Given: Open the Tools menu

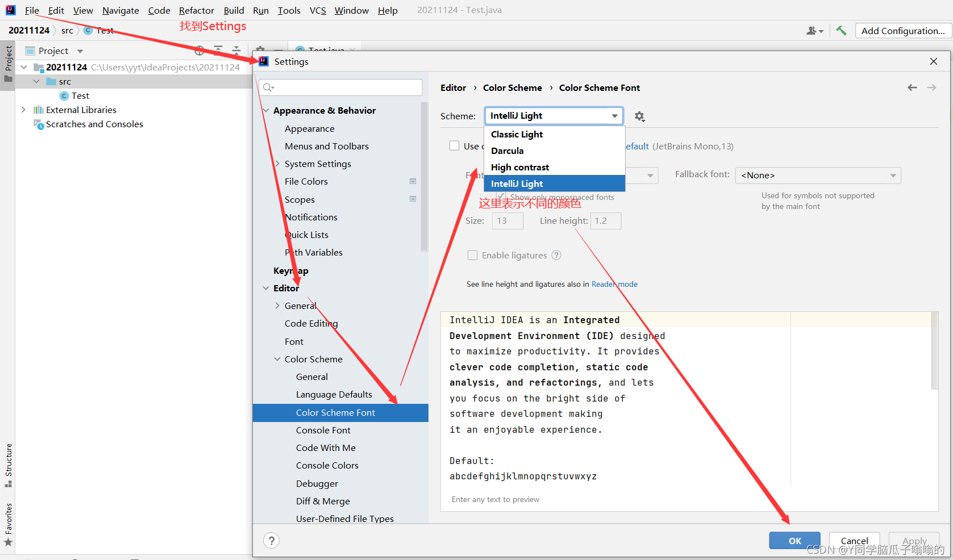Looking at the screenshot, I should [x=289, y=10].
